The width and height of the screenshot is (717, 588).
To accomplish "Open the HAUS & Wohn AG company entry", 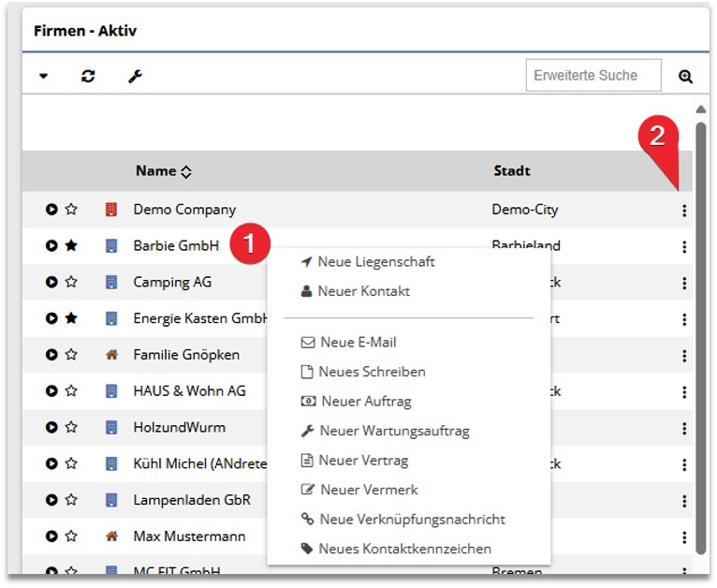I will [189, 390].
